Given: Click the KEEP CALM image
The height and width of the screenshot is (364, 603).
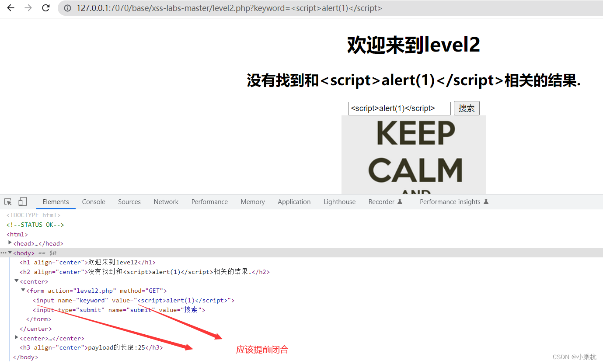Looking at the screenshot, I should click(414, 155).
